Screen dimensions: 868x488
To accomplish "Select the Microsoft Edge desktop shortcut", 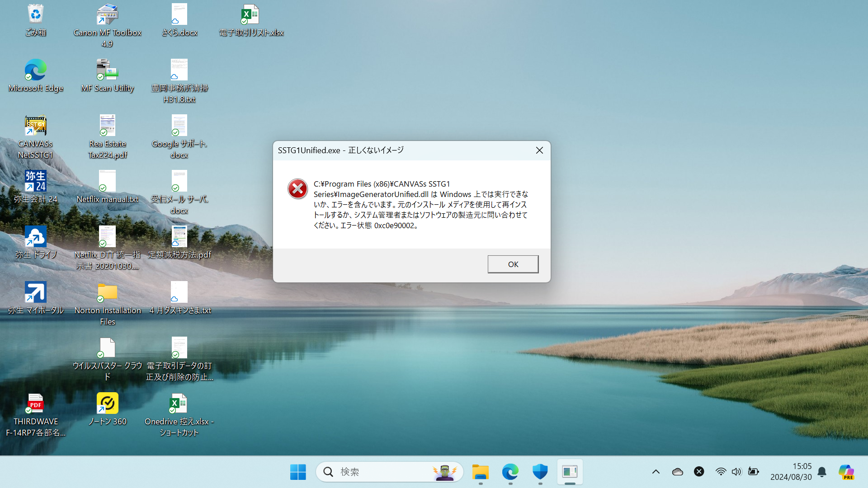I will coord(35,76).
